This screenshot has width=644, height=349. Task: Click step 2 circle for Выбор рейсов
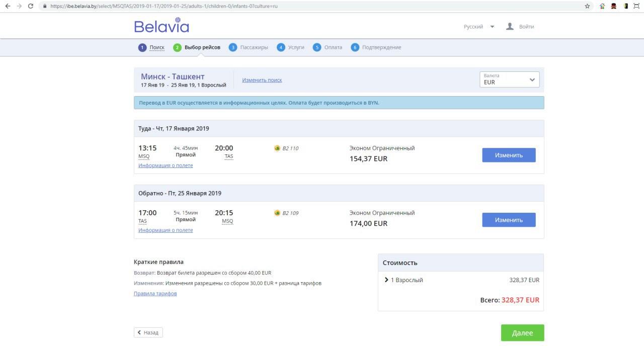tap(177, 47)
